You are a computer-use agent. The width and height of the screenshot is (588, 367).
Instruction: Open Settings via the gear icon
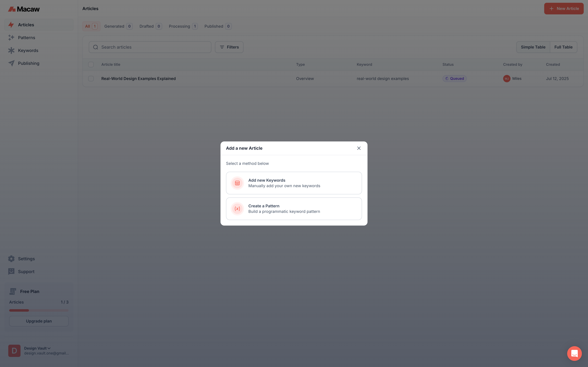coord(11,259)
